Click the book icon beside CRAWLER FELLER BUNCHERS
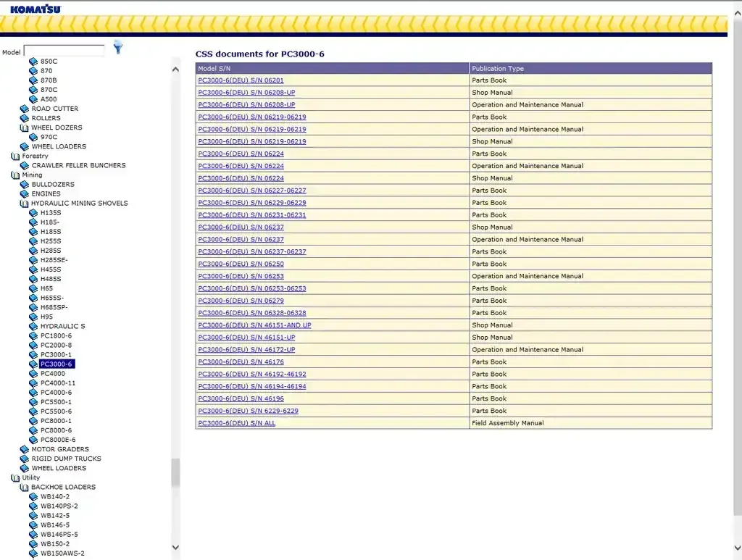742x560 pixels. point(25,166)
